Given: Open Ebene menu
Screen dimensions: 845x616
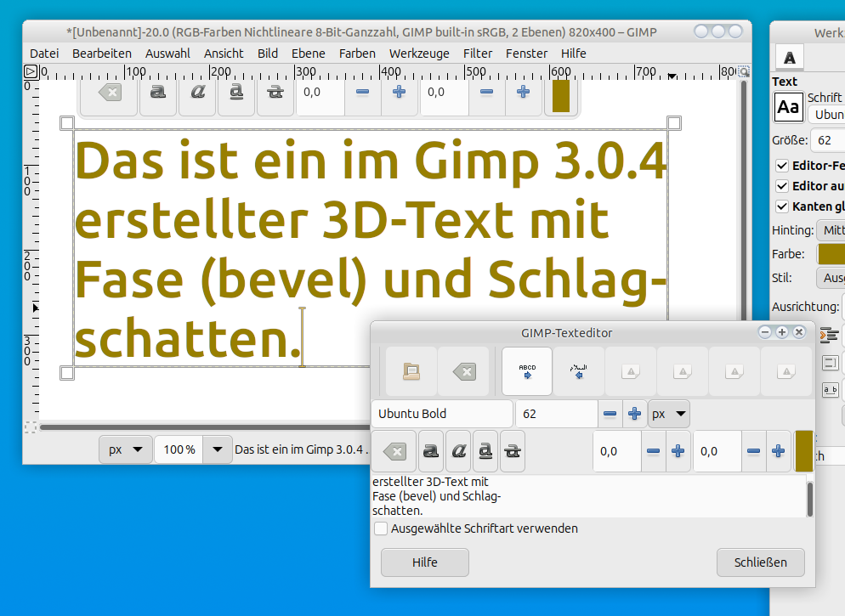Looking at the screenshot, I should click(309, 54).
